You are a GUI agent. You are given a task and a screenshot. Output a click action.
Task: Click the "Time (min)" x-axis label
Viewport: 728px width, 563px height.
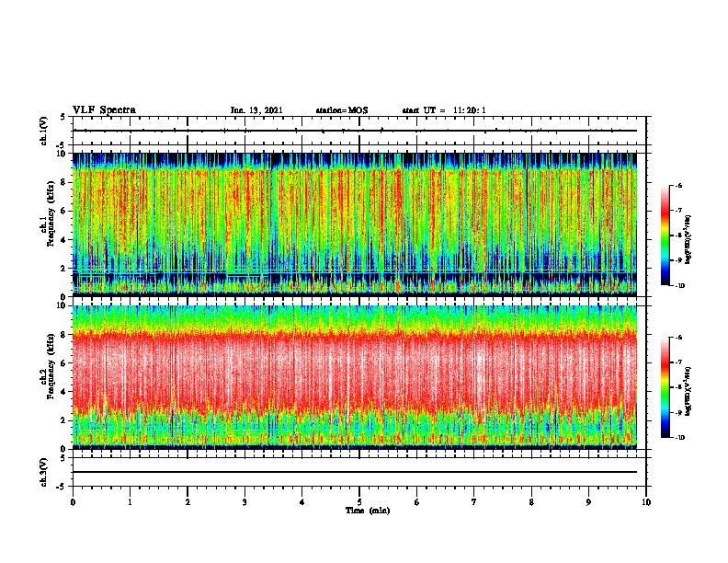click(x=368, y=511)
